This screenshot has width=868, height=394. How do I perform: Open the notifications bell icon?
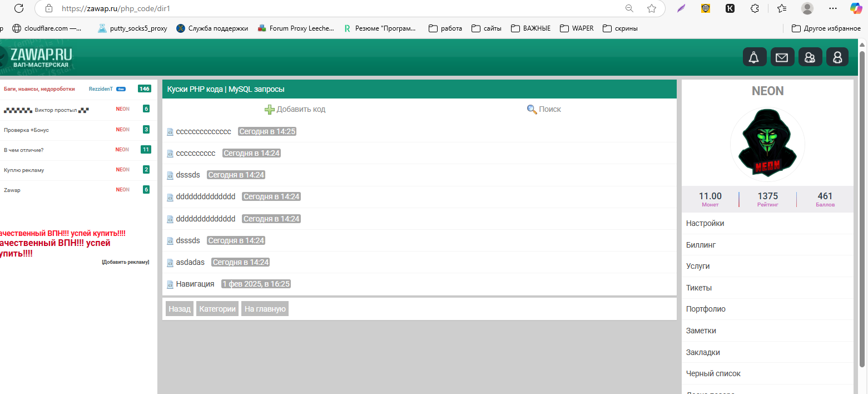click(754, 57)
